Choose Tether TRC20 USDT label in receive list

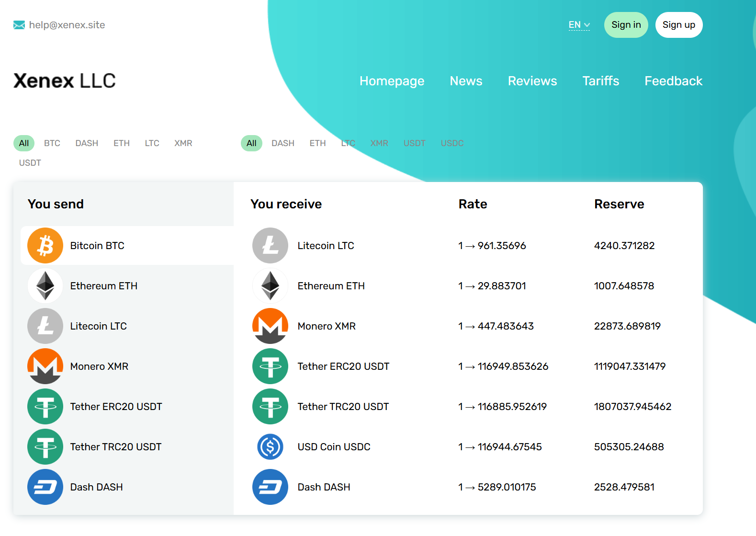[343, 407]
